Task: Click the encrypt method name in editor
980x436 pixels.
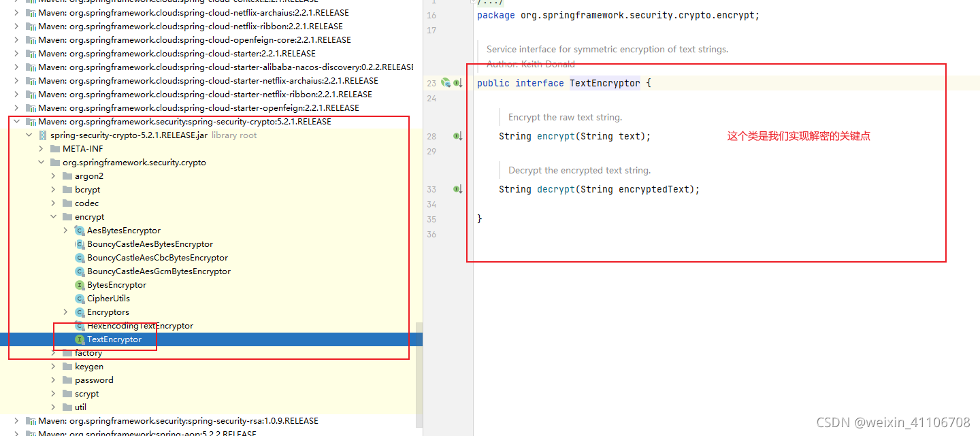Action: tap(556, 136)
